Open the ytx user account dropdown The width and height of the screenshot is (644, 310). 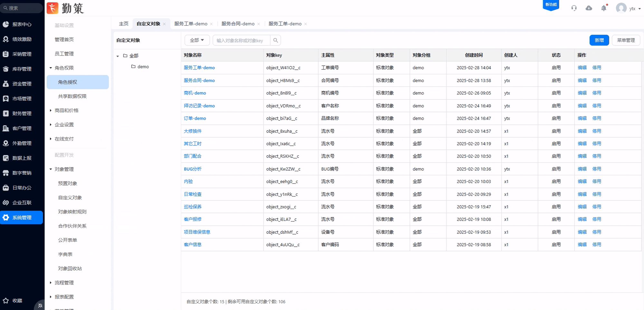point(635,9)
